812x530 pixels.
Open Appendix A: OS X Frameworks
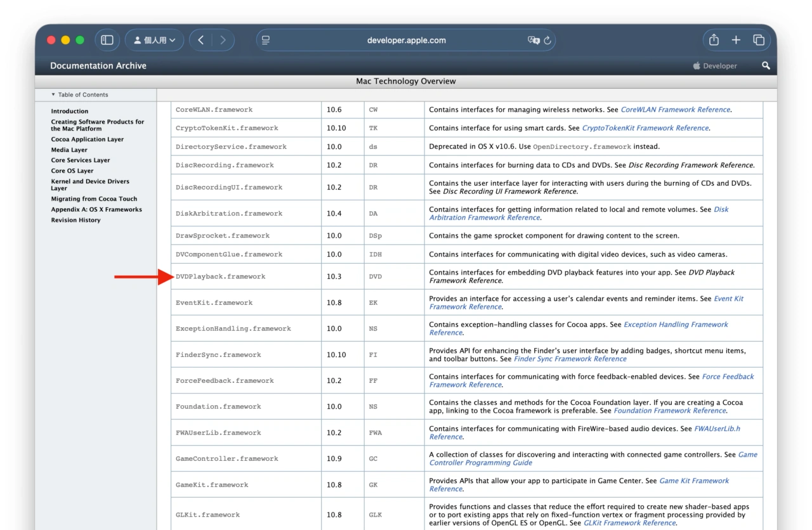[96, 209]
